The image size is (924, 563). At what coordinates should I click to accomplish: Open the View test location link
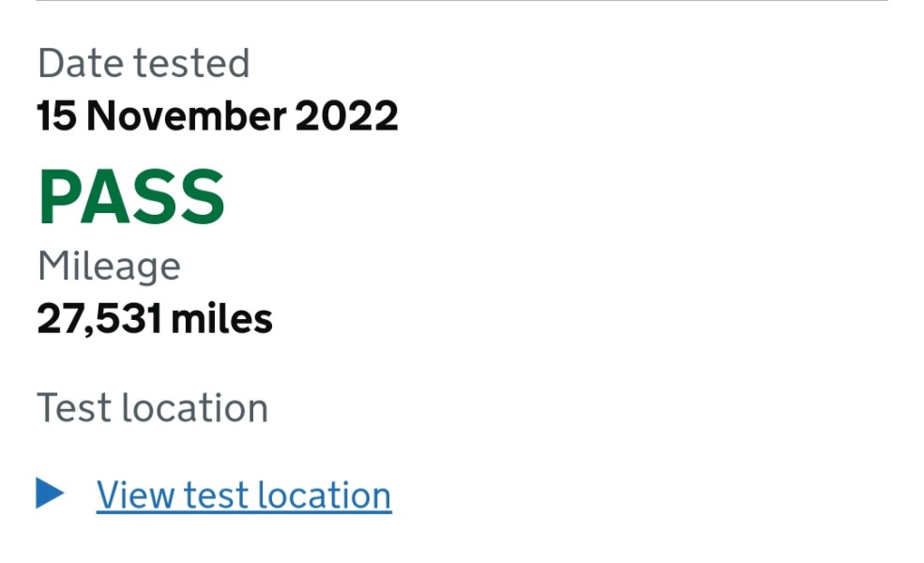pyautogui.click(x=244, y=495)
